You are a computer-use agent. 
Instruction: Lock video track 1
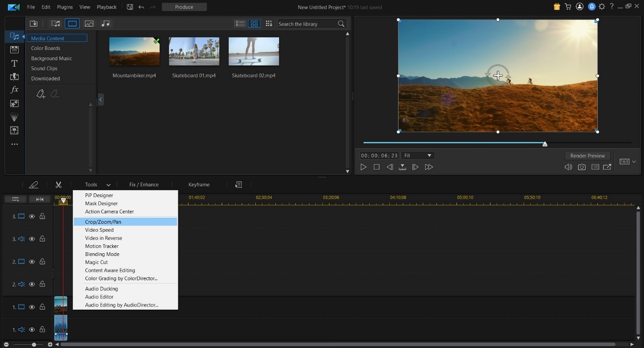tap(42, 307)
